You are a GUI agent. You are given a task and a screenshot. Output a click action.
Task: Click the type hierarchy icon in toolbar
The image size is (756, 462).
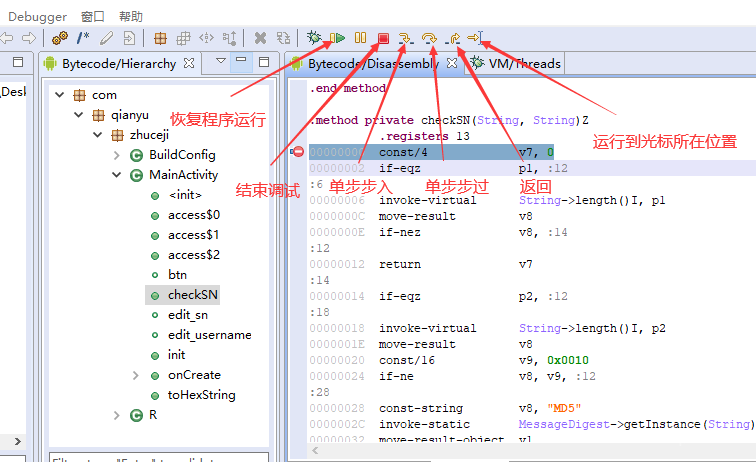point(230,38)
